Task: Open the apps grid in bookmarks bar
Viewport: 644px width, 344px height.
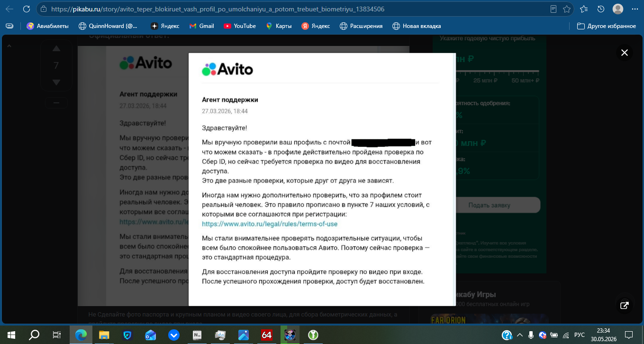Action: (9, 26)
